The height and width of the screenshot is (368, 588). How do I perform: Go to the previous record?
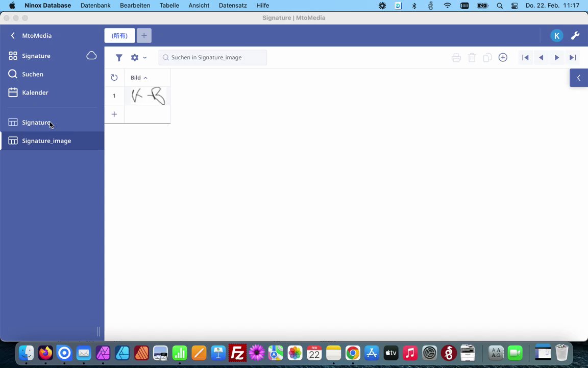click(x=541, y=57)
